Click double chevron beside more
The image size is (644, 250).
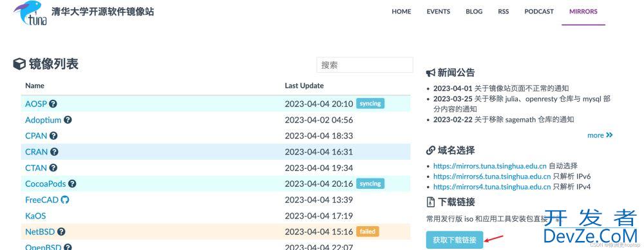pos(609,135)
